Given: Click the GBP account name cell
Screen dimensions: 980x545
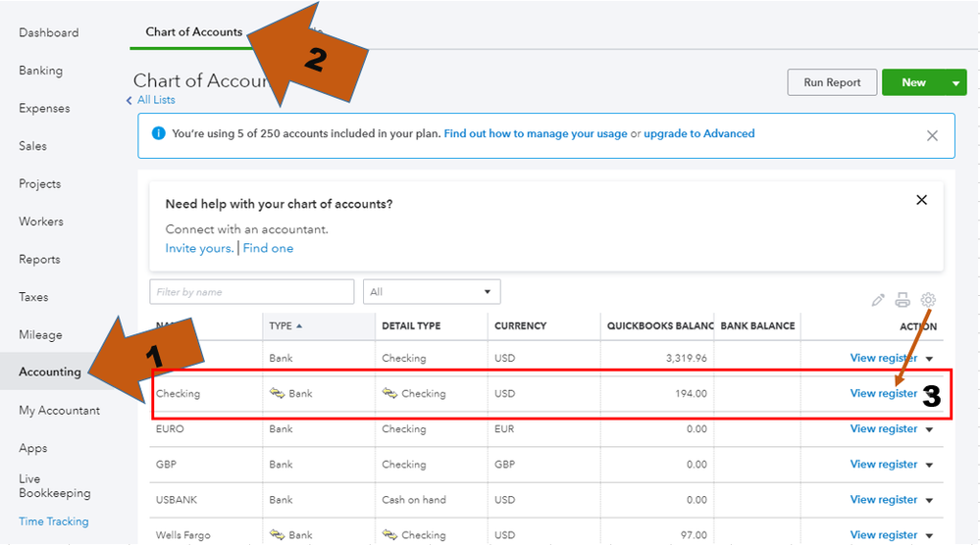Looking at the screenshot, I should click(x=166, y=465).
